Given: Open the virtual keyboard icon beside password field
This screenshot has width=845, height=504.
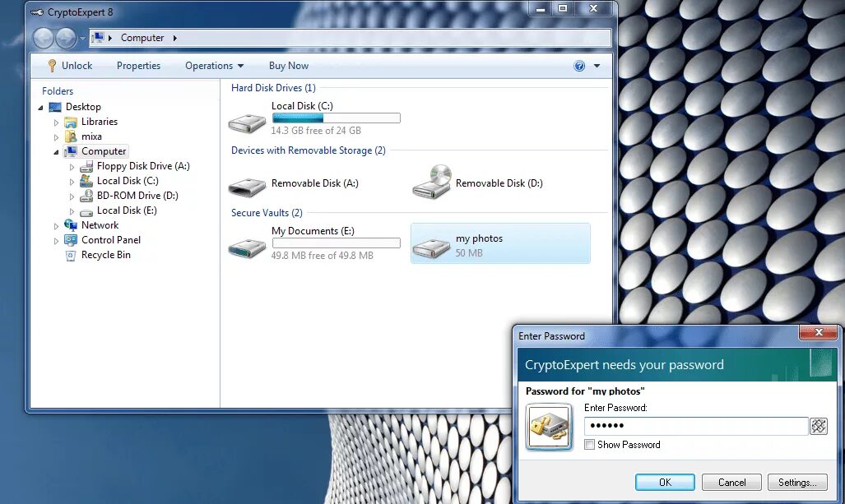Looking at the screenshot, I should (x=819, y=426).
